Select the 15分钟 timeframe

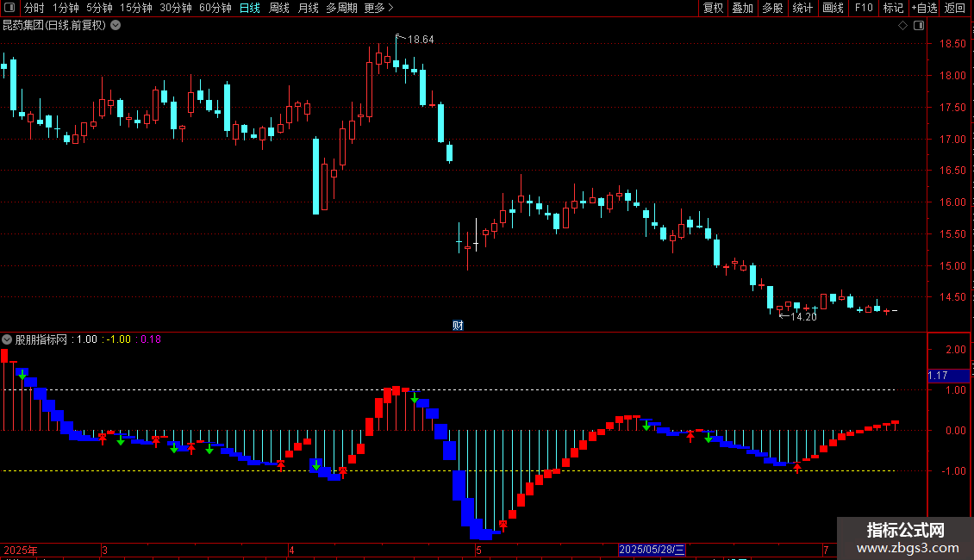(136, 8)
